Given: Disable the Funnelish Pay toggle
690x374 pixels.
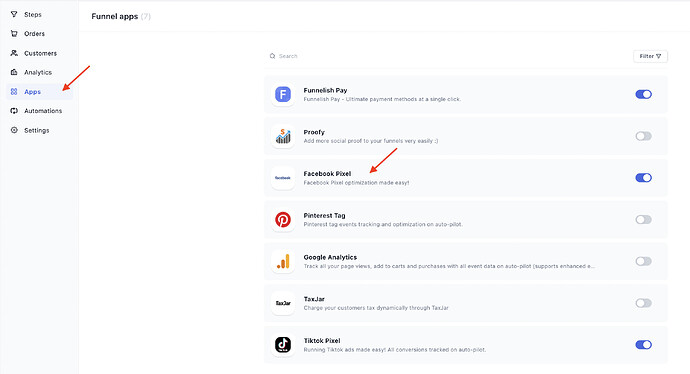Looking at the screenshot, I should pos(643,94).
